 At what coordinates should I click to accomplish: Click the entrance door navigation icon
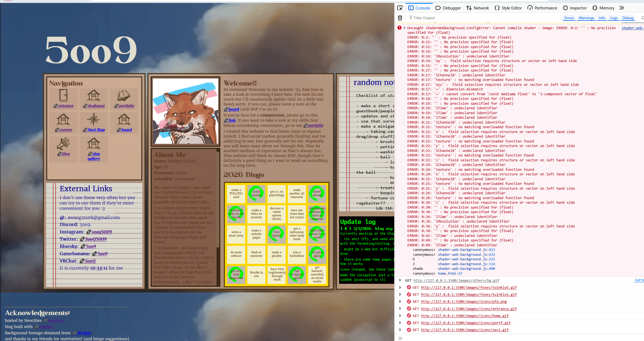pyautogui.click(x=63, y=96)
